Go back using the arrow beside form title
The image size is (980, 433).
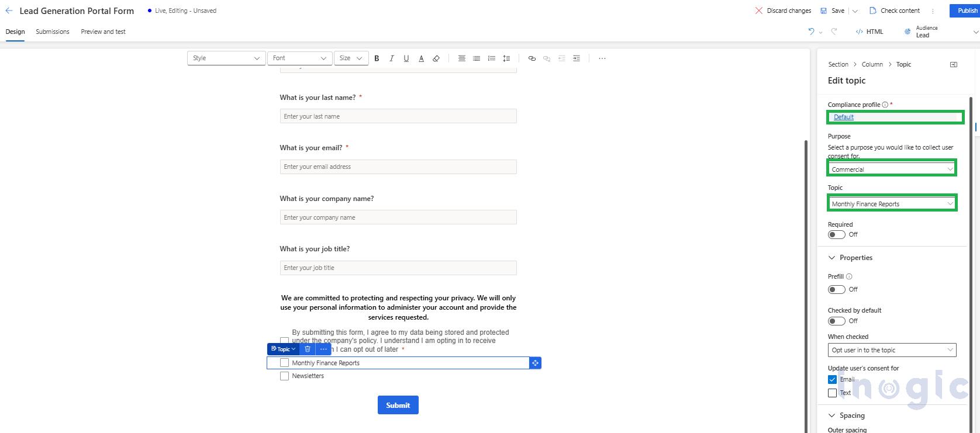tap(9, 11)
